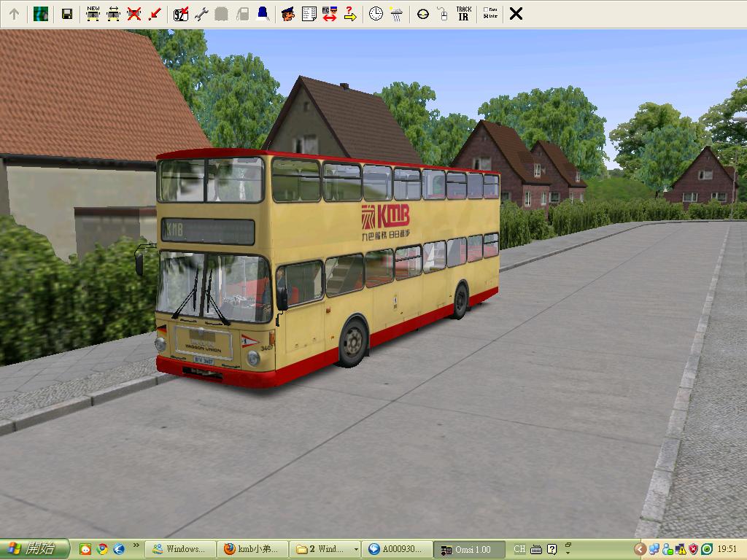Toggle the TRACK IR button
The width and height of the screenshot is (747, 560).
(463, 13)
